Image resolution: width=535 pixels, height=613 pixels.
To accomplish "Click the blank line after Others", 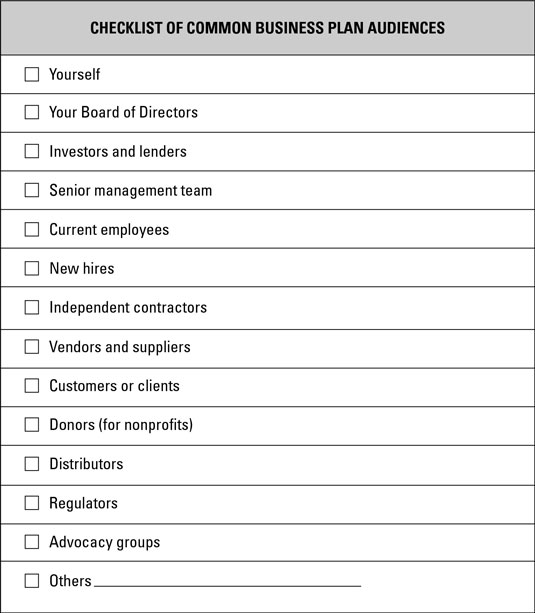I will [228, 585].
